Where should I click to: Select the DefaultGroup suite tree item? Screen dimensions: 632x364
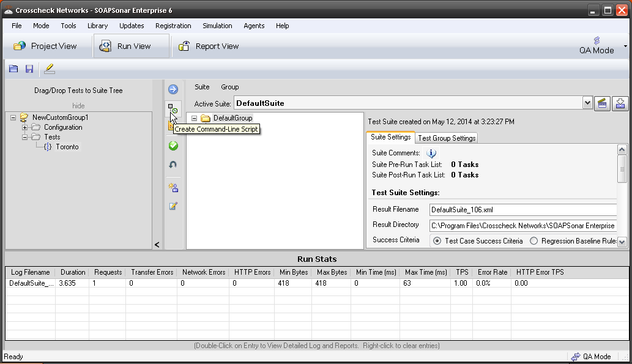232,118
